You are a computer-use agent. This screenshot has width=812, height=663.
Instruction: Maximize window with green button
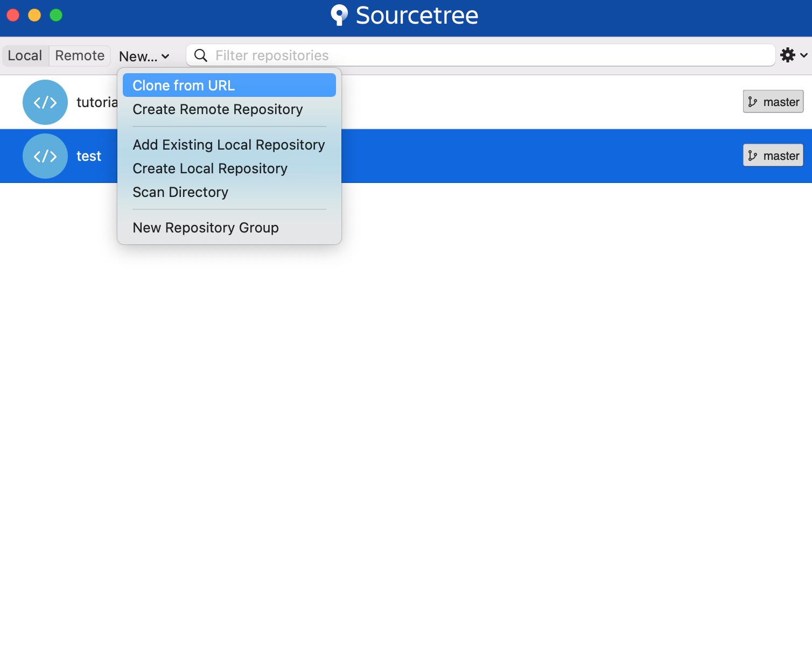tap(56, 15)
